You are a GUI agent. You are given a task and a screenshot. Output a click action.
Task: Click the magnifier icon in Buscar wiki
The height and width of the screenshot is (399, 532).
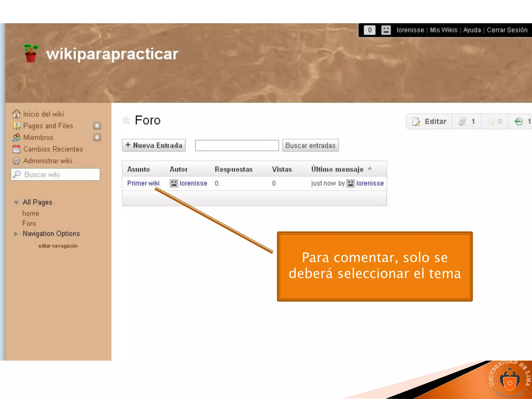pyautogui.click(x=17, y=174)
